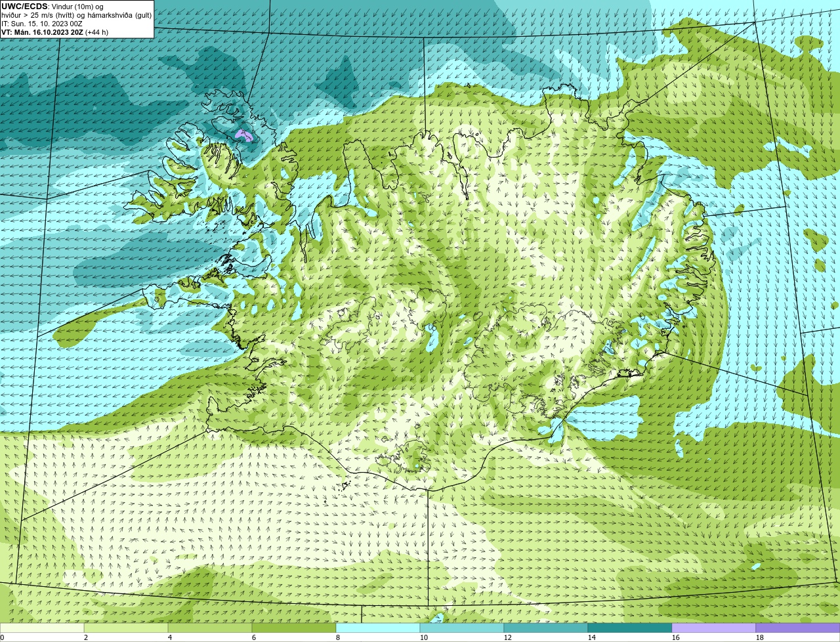Viewport: 840px width, 642px height.
Task: Click the teal 12–14 m/s legend swatch
Action: (546, 628)
